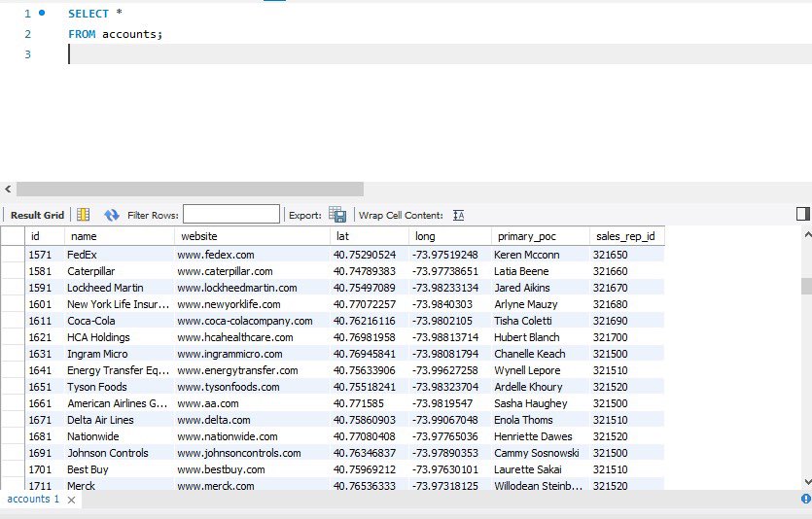
Task: Select the Delta Air Lines cell
Action: click(x=120, y=420)
